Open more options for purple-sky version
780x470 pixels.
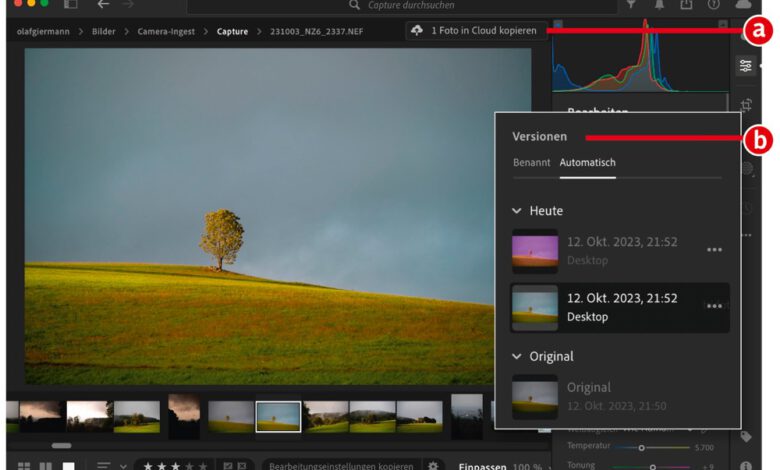pyautogui.click(x=714, y=250)
